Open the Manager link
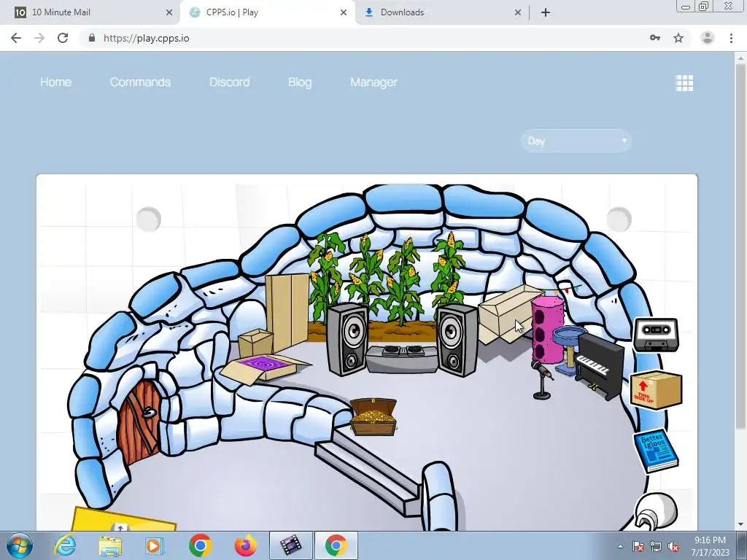 coord(373,82)
